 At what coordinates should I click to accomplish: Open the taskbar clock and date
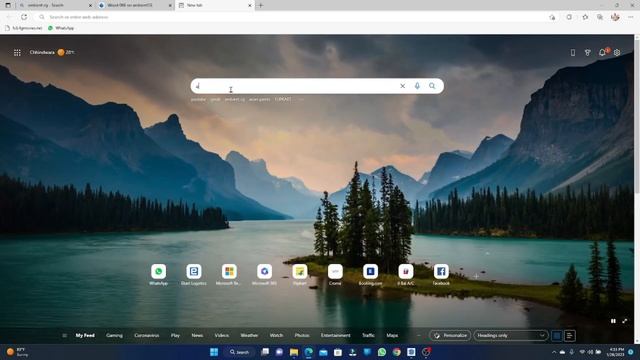[616, 352]
